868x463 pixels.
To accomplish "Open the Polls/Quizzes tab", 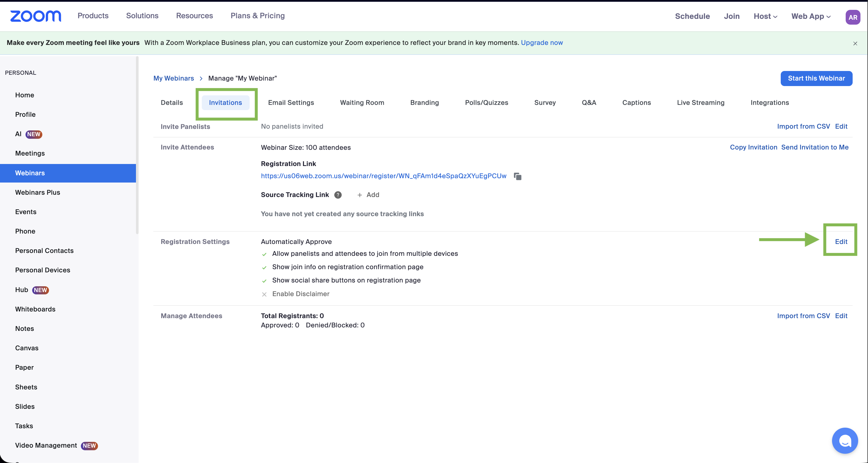I will [x=486, y=103].
